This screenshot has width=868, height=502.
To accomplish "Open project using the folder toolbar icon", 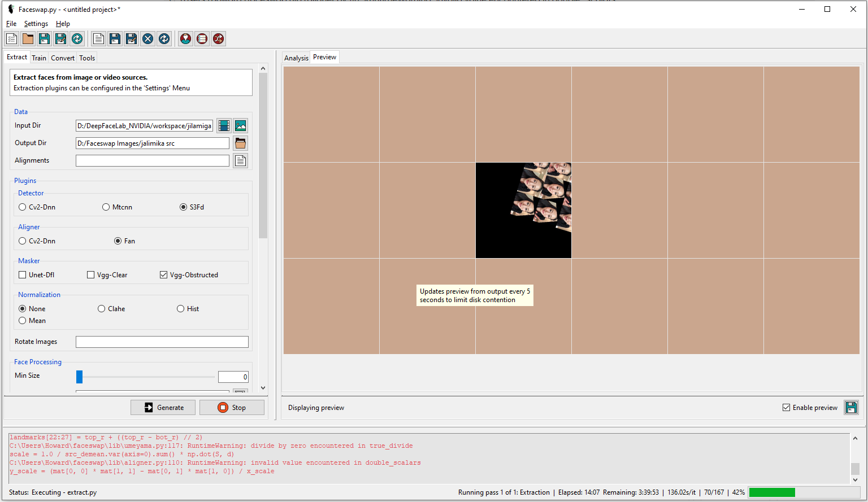I will click(x=28, y=38).
